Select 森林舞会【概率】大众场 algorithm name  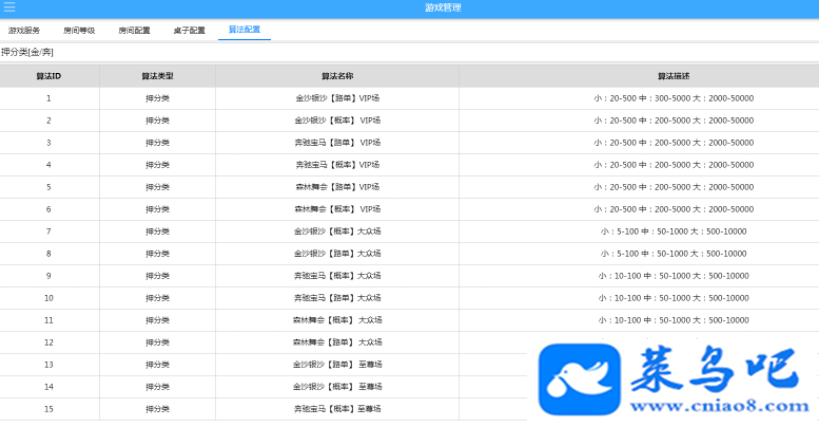click(337, 320)
